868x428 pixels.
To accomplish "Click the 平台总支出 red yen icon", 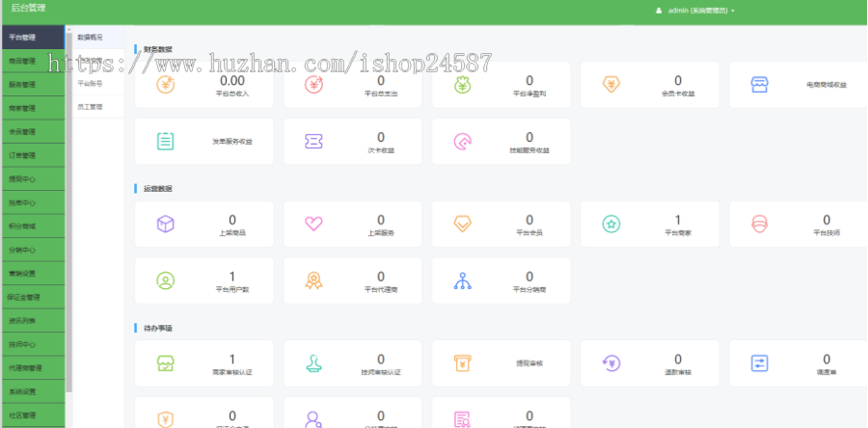I will [x=313, y=85].
